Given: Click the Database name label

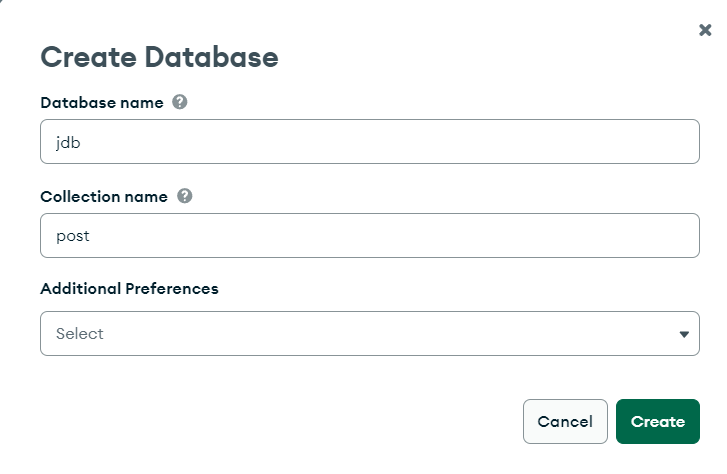Looking at the screenshot, I should point(102,102).
